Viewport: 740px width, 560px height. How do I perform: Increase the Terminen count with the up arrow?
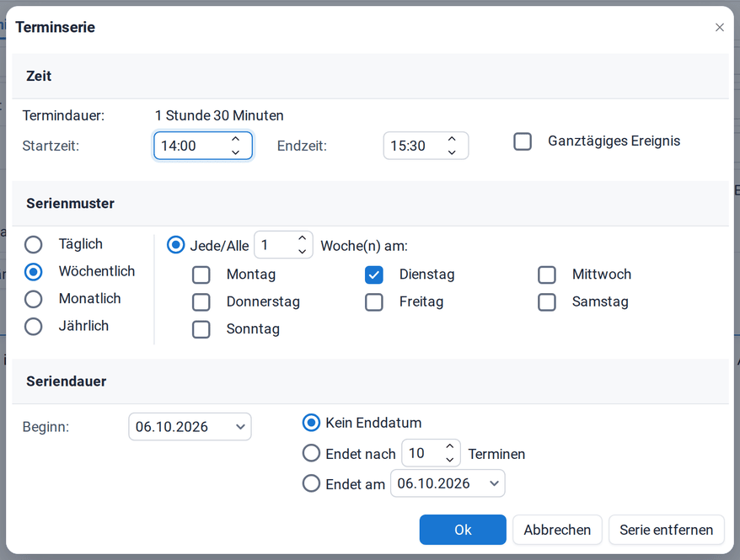[x=450, y=446]
